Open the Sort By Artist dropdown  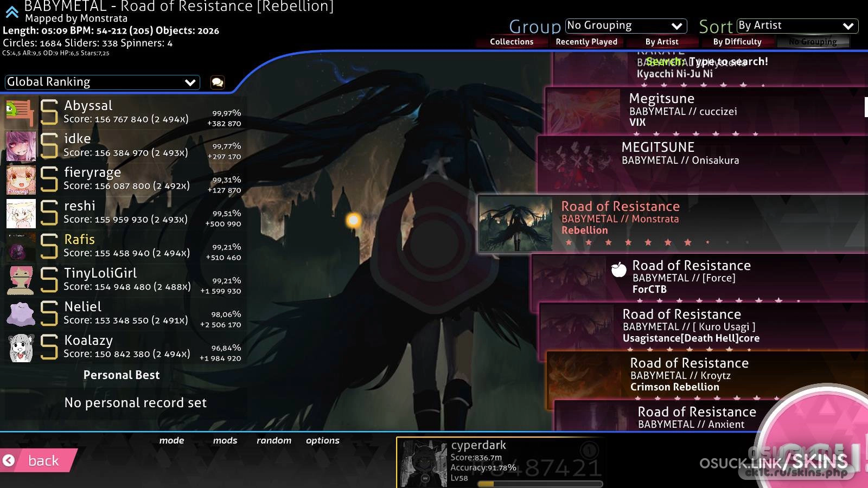click(797, 26)
